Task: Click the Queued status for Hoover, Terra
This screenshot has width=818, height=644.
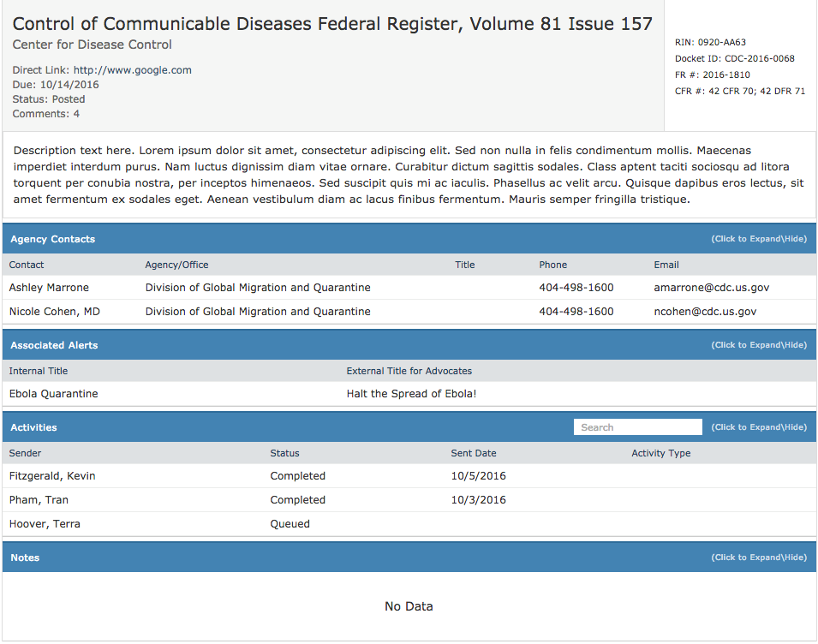Action: (290, 524)
